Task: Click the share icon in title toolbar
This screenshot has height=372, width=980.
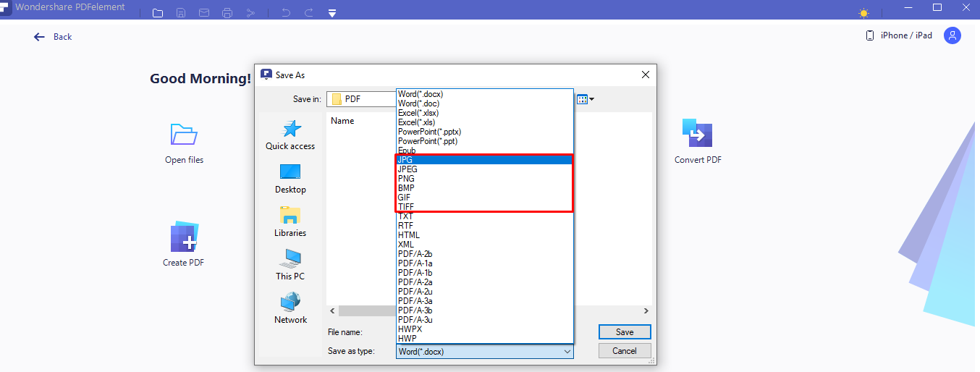Action: (250, 13)
